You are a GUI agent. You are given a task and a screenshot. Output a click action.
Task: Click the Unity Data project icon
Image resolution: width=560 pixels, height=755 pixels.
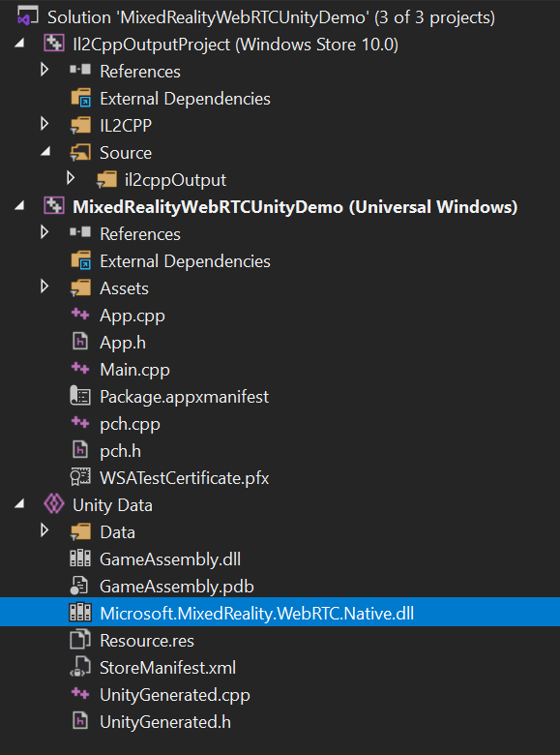(53, 504)
